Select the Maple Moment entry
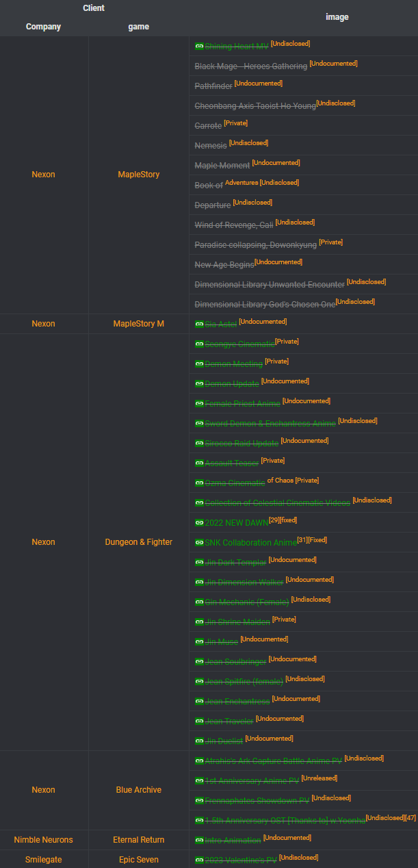The height and width of the screenshot is (868, 418). [222, 166]
